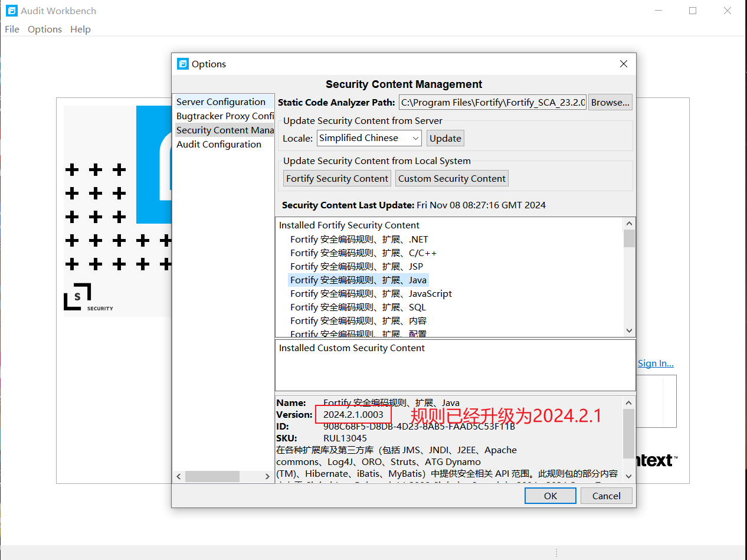Screen dimensions: 747x560
Task: Minimize the Audit Workbench window
Action: tap(659, 11)
